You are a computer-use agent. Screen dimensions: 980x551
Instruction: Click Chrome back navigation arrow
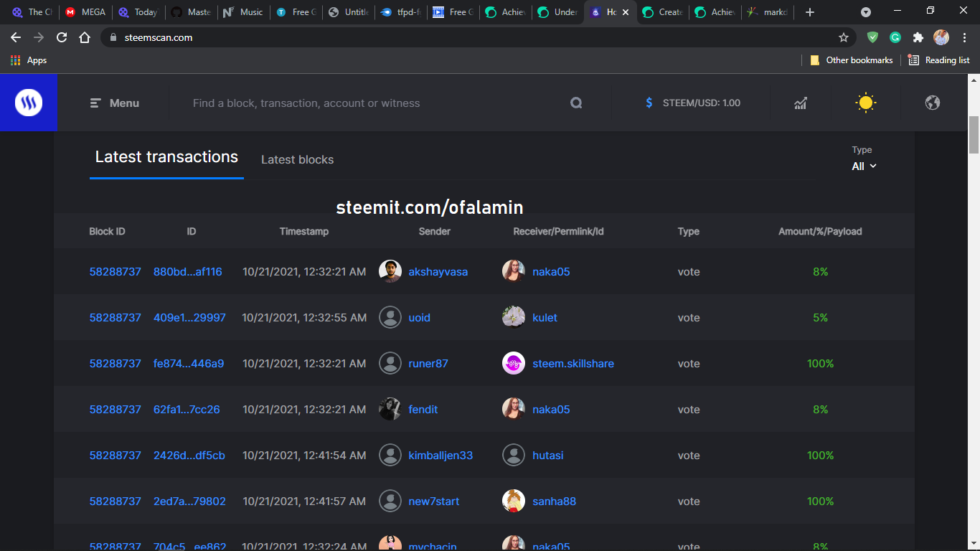16,37
